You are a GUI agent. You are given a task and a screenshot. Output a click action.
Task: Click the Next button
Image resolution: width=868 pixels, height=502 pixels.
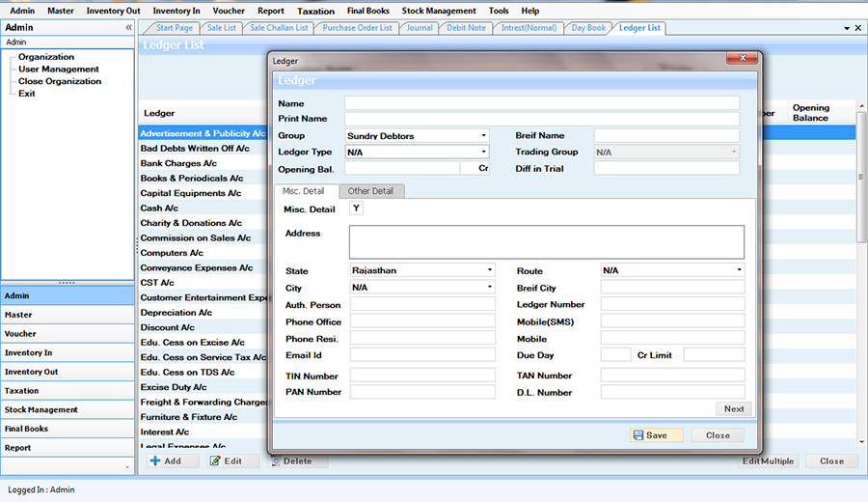734,408
